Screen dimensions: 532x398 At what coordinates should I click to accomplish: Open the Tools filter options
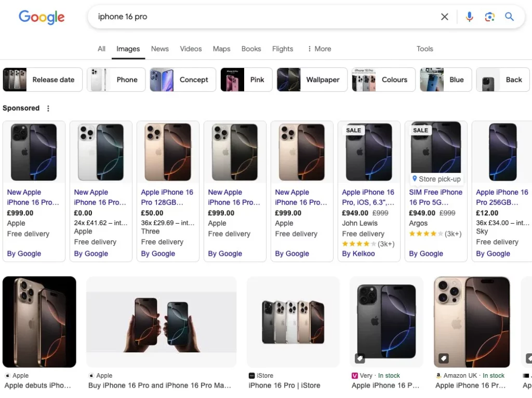click(x=425, y=49)
